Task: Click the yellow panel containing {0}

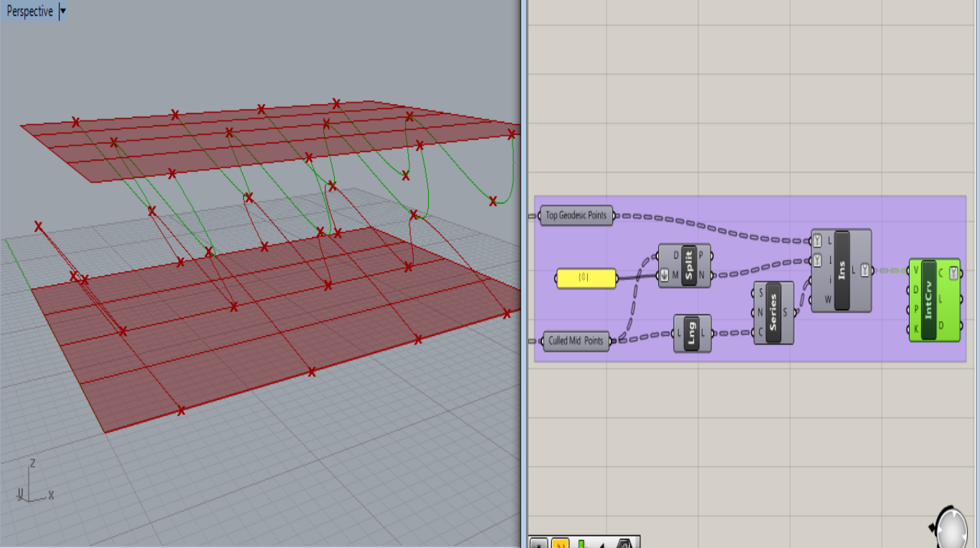Action: [588, 277]
